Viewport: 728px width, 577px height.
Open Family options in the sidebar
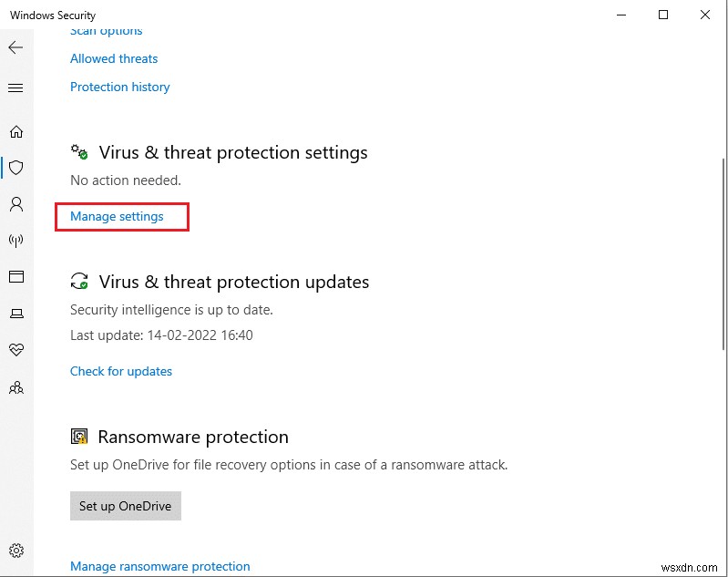(15, 387)
